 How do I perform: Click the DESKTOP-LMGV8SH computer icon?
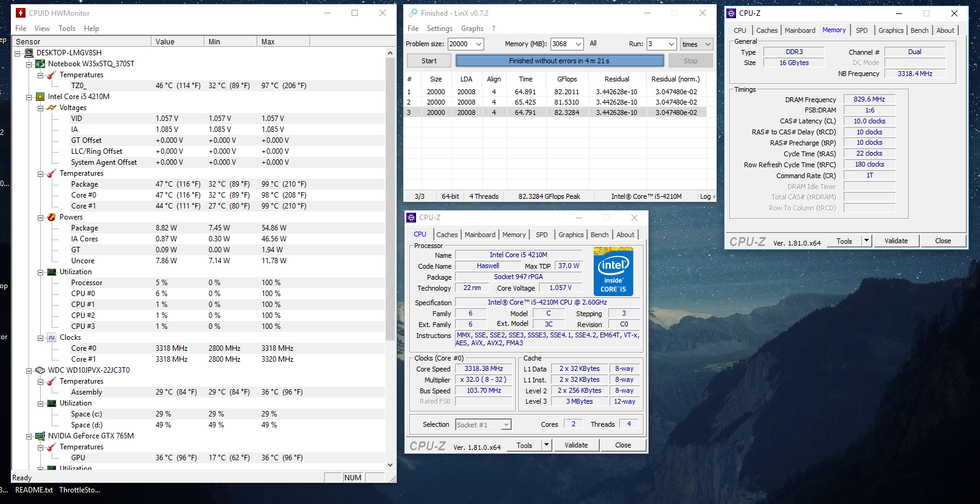(29, 53)
